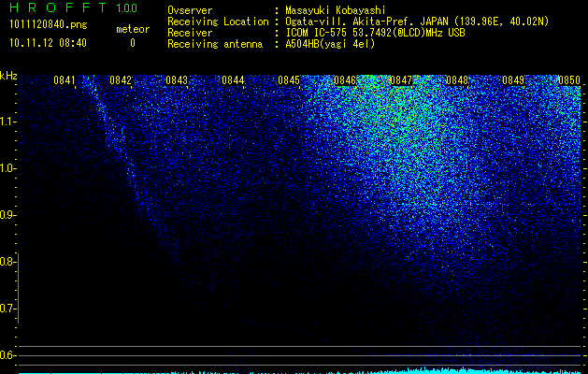Select the A504HB(yagi 4el) antenna text
This screenshot has width=588, height=374.
pos(330,44)
